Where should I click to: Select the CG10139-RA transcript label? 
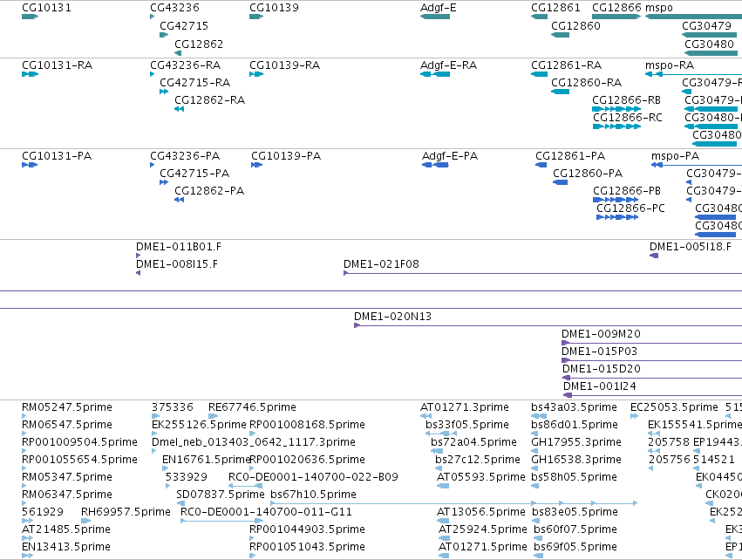(x=285, y=65)
